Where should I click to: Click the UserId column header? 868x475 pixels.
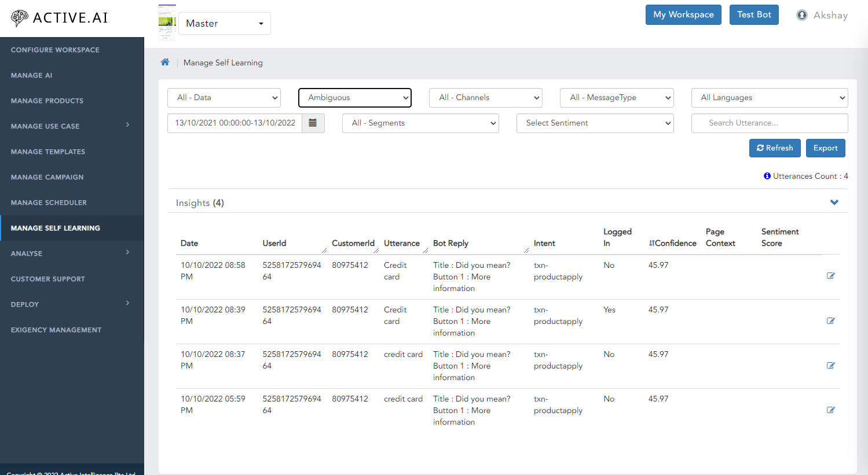click(x=274, y=243)
